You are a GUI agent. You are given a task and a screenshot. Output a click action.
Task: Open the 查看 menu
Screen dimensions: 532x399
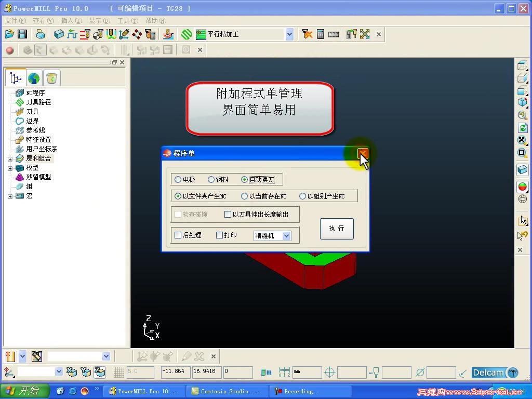(x=44, y=21)
